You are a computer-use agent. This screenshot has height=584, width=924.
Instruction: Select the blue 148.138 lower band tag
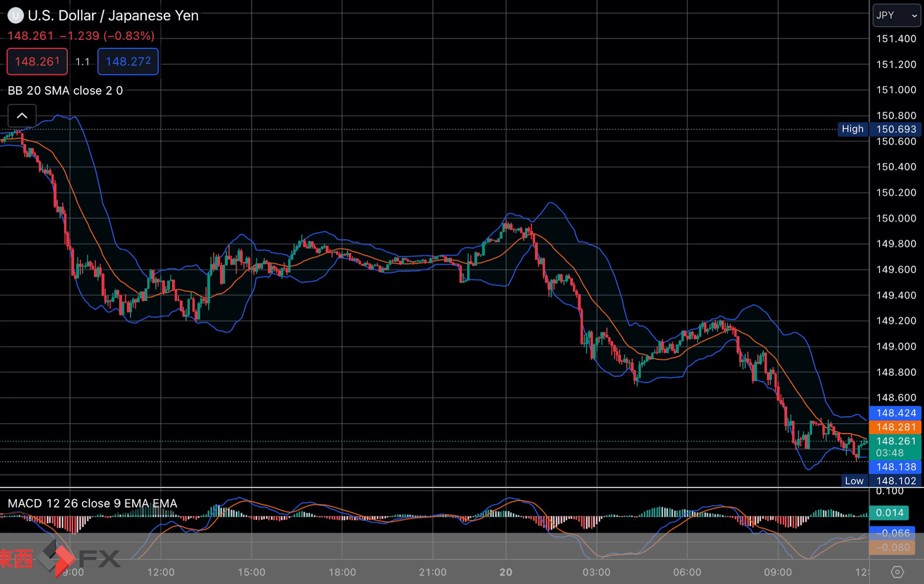pos(896,467)
